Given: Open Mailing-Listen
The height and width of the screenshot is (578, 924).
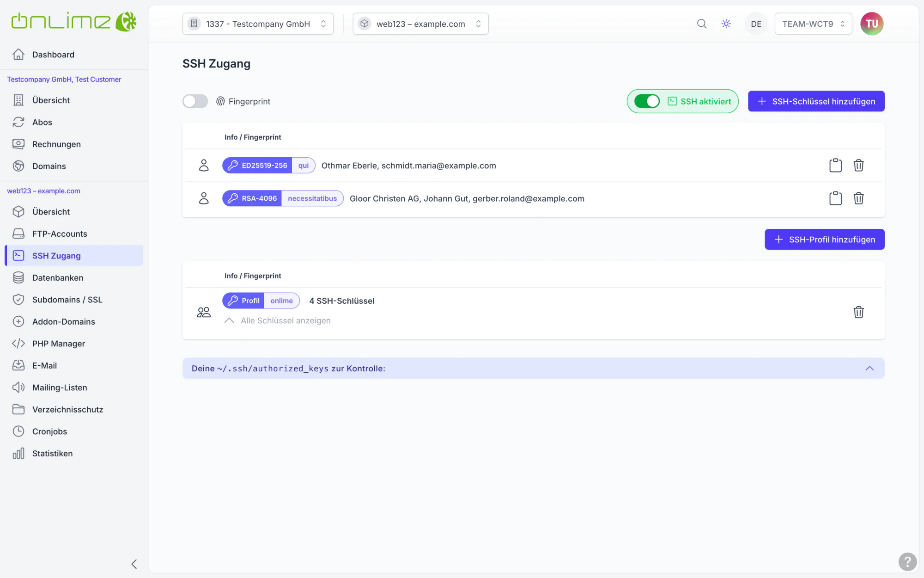Looking at the screenshot, I should tap(74, 387).
